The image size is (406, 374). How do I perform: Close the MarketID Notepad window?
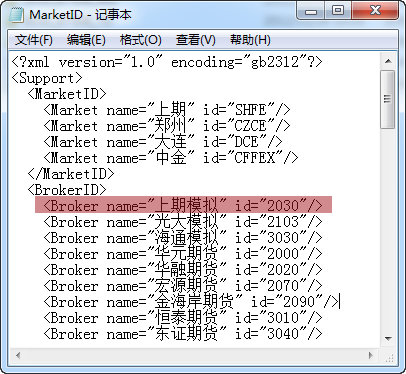375,11
